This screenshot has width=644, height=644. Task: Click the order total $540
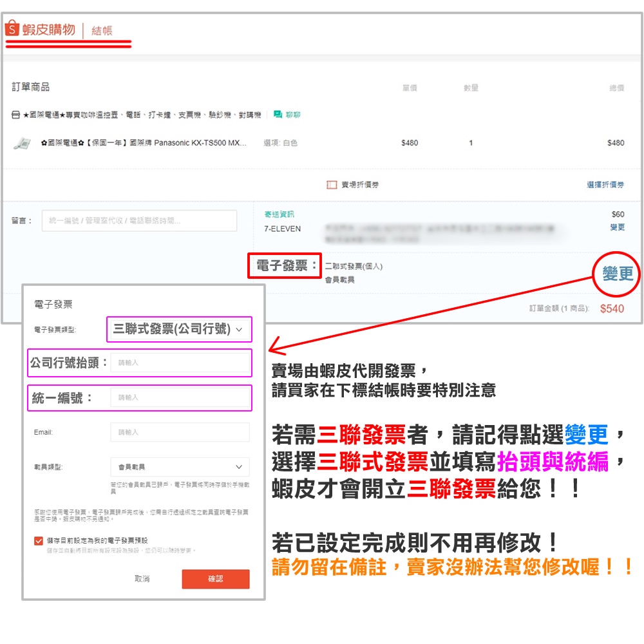[x=612, y=308]
